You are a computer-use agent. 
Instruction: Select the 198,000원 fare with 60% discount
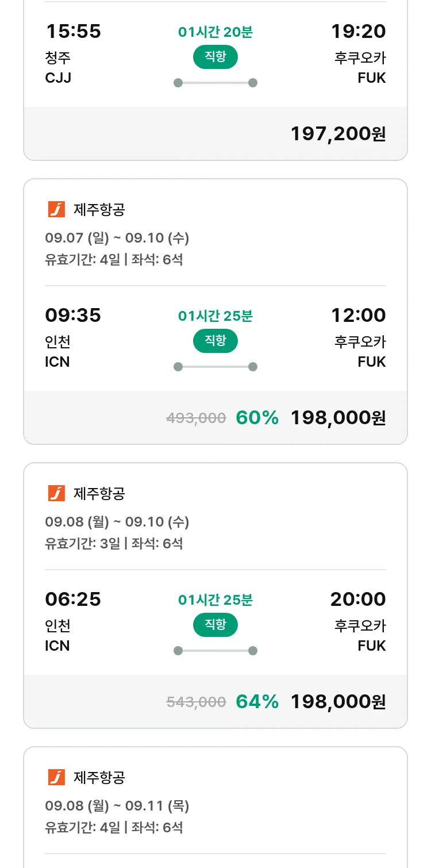point(338,418)
